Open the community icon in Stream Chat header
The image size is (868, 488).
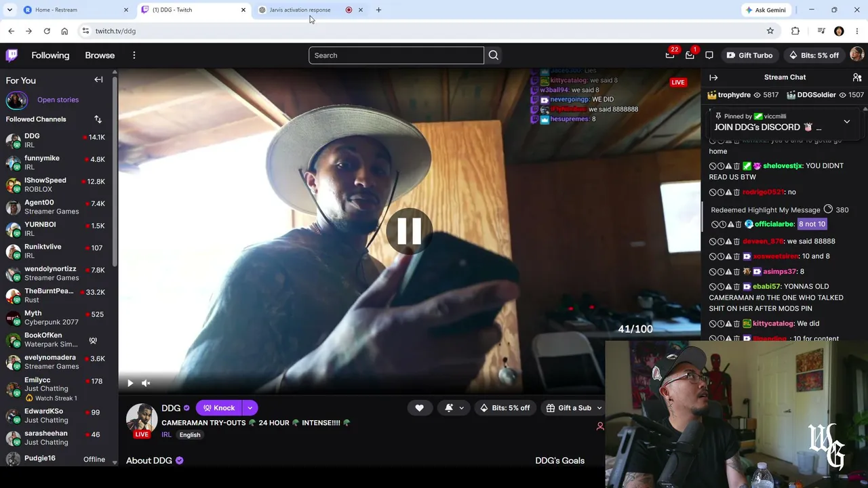click(x=857, y=77)
